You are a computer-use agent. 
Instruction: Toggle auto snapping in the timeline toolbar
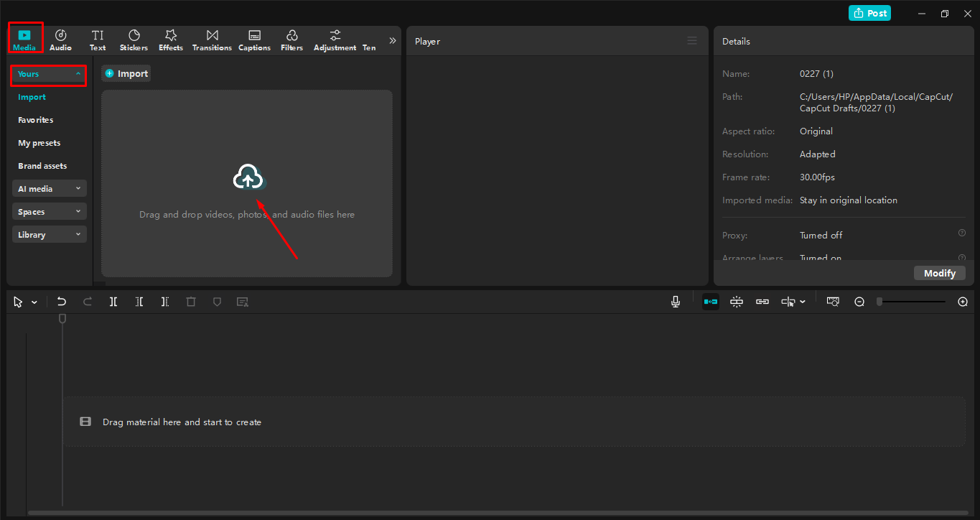coord(736,302)
